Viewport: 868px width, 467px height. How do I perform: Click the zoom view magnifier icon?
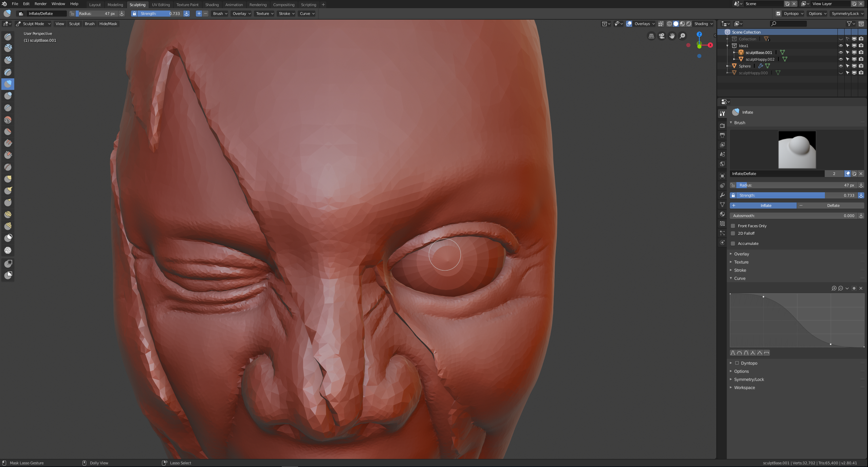pyautogui.click(x=683, y=36)
